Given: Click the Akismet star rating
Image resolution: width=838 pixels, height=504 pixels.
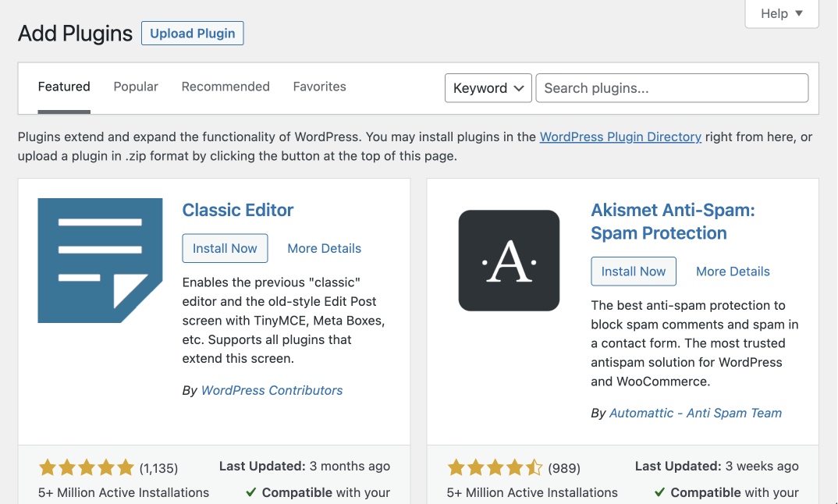Looking at the screenshot, I should pyautogui.click(x=495, y=467).
